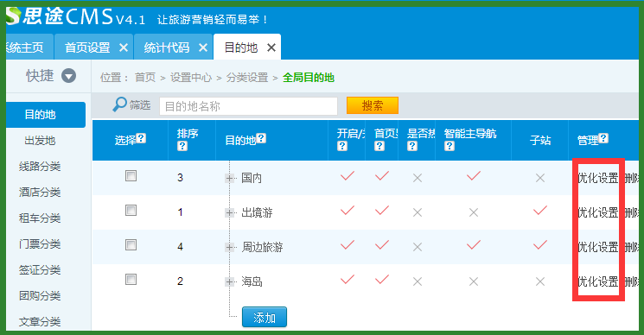Image resolution: width=644 pixels, height=335 pixels.
Task: Close the 统计代码 tab
Action: click(x=203, y=48)
